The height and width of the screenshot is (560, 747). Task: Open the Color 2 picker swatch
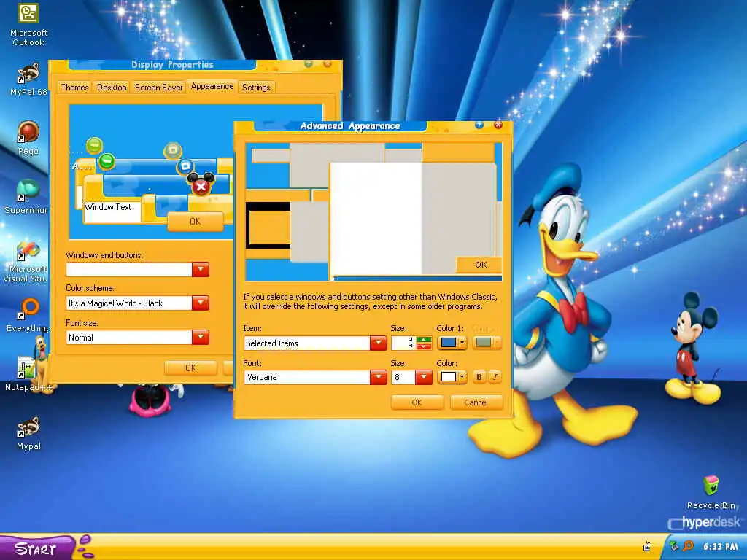[x=487, y=343]
